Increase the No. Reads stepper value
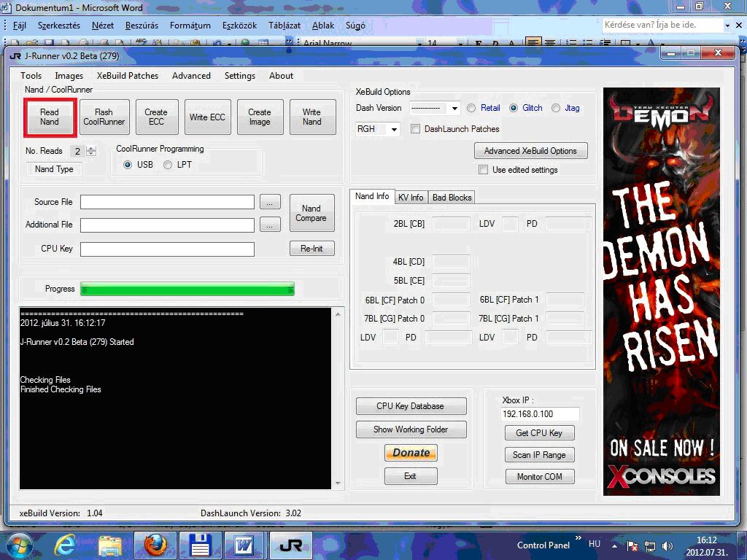Screen dimensions: 747x560 coord(91,149)
